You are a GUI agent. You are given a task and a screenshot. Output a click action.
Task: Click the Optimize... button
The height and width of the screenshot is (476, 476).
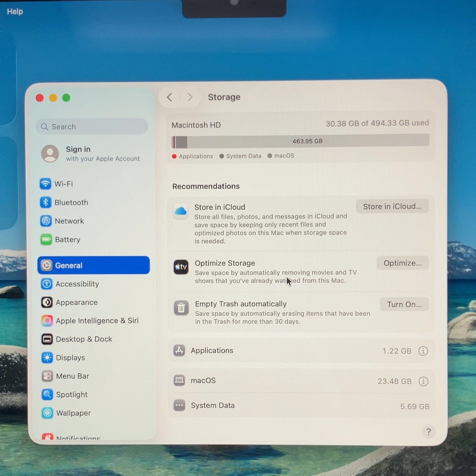click(403, 263)
